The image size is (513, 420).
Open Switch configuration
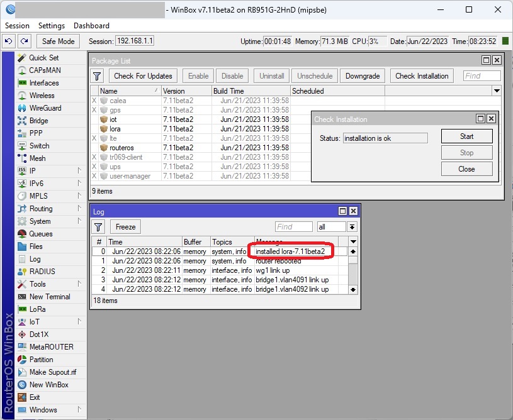point(39,146)
